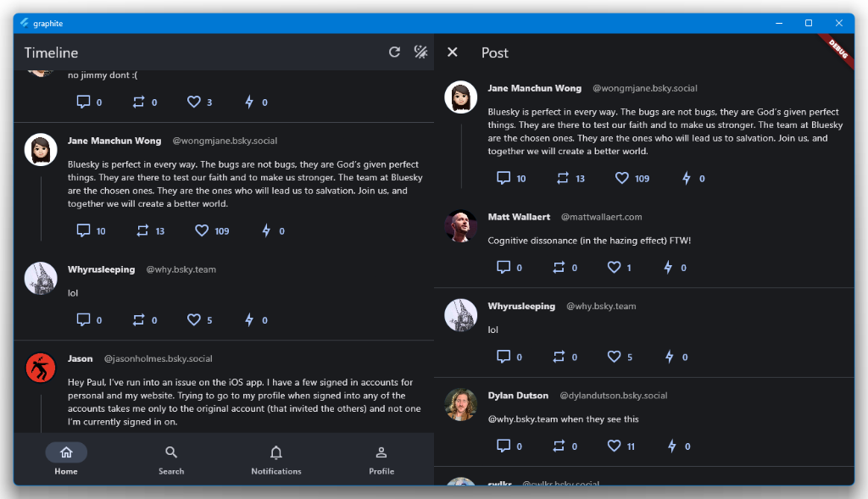
Task: Click Matt Wallaert's name
Action: point(519,217)
